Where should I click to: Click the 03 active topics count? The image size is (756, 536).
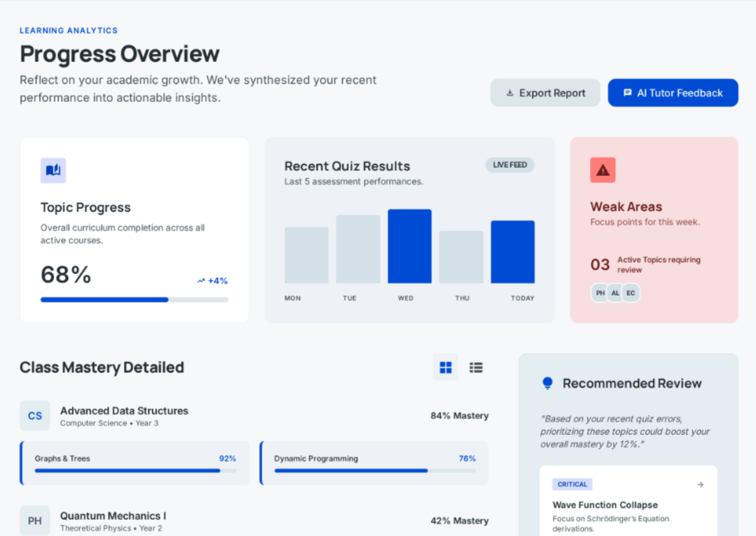point(600,264)
